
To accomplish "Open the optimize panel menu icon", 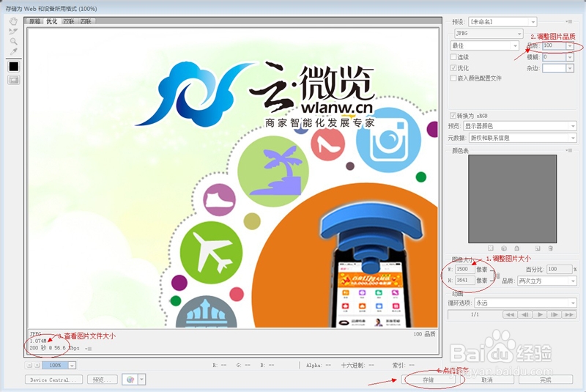I will (x=569, y=22).
